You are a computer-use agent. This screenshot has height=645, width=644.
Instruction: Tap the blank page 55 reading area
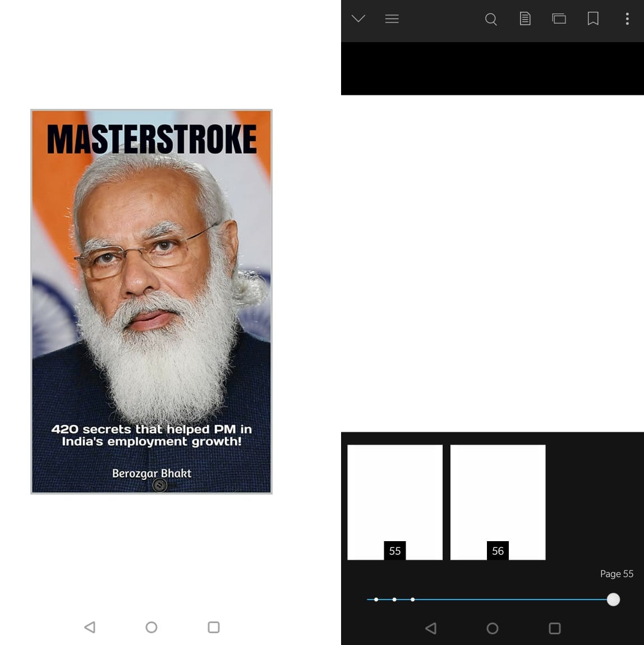(x=493, y=263)
